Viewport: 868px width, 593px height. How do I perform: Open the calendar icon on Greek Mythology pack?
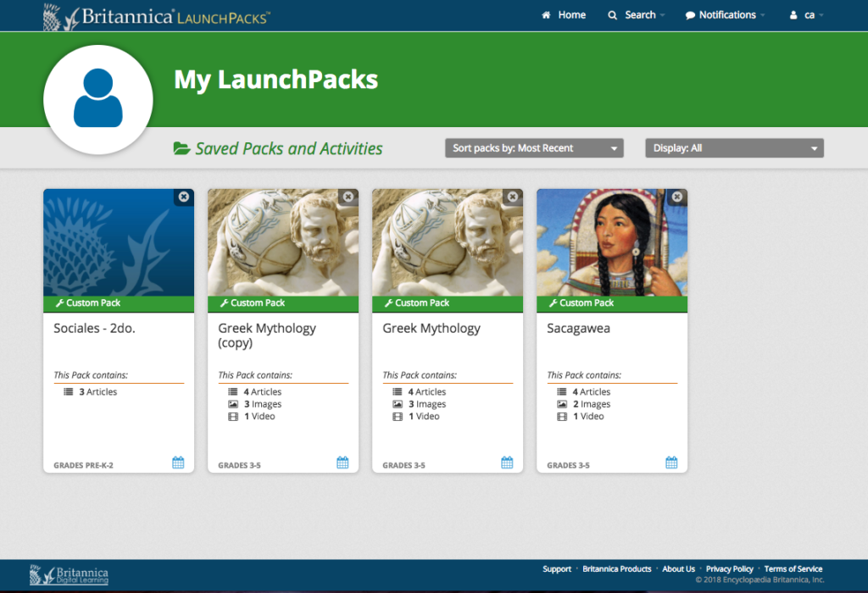506,462
